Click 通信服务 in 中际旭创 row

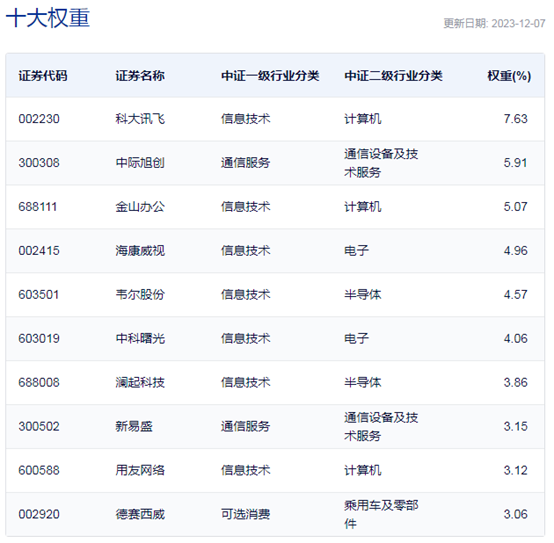click(x=246, y=163)
